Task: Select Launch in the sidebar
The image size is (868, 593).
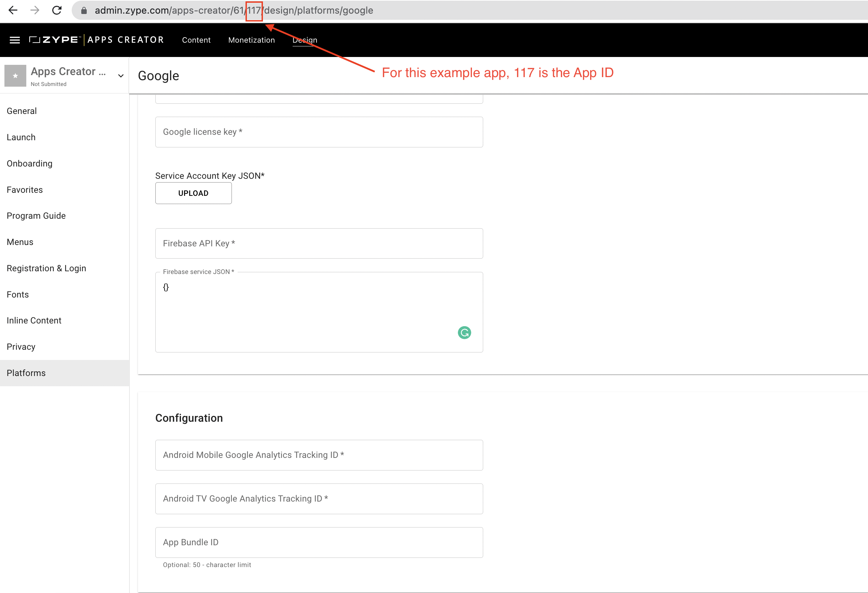Action: (65, 138)
